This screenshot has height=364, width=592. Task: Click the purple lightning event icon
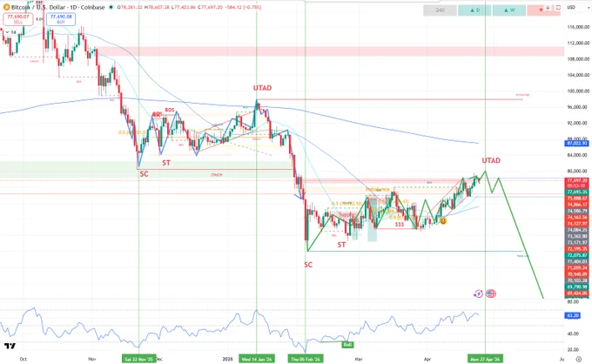click(x=478, y=293)
